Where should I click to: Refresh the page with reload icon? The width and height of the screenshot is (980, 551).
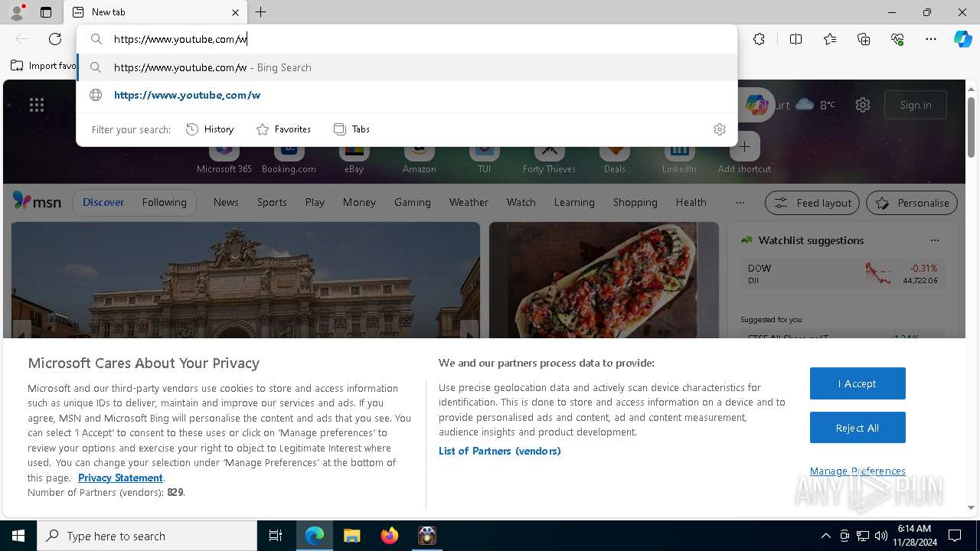(55, 39)
